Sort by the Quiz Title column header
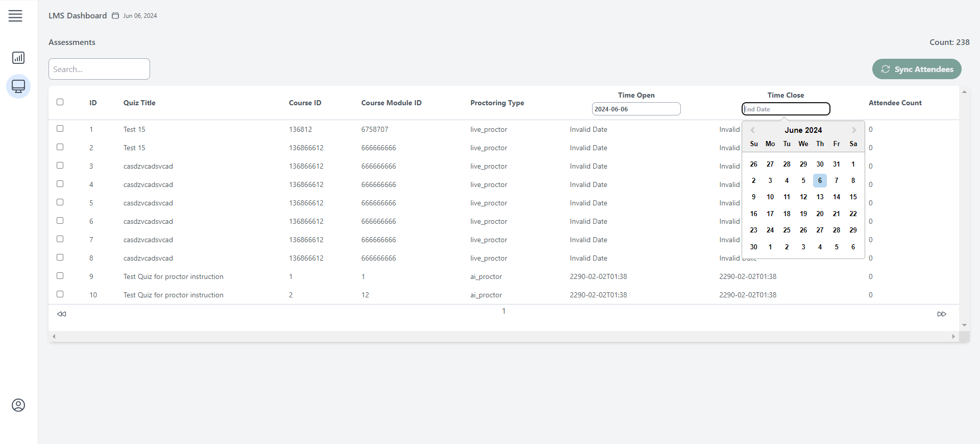The image size is (980, 444). click(139, 103)
